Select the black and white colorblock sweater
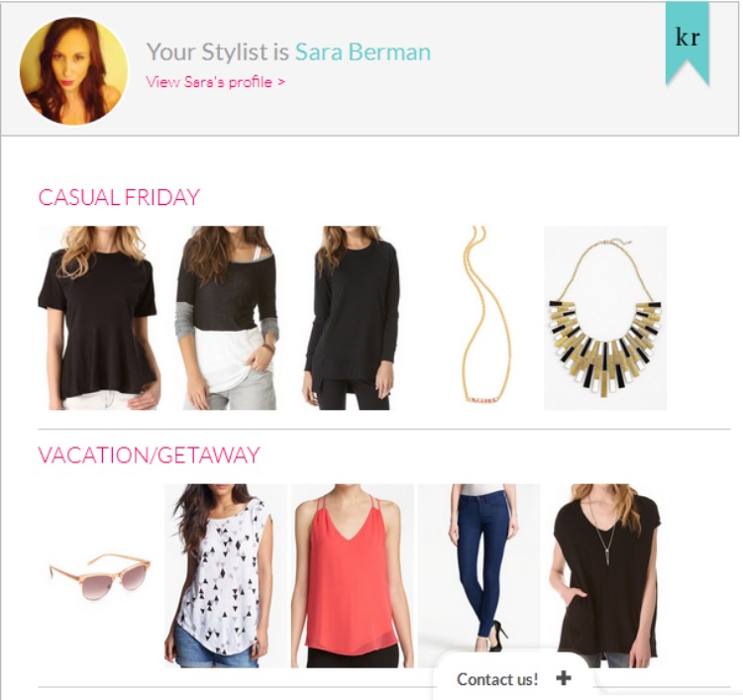Screen dimensions: 743x700 pyautogui.click(x=228, y=318)
